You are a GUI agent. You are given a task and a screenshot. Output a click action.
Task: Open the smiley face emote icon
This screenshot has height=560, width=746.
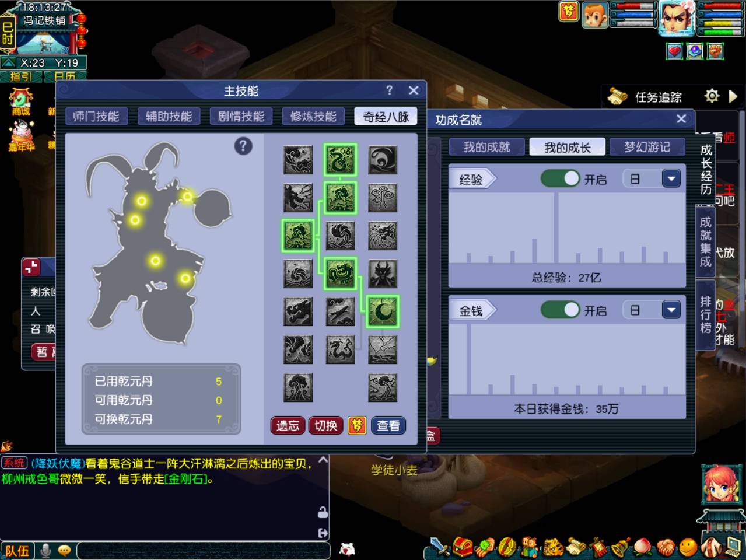[x=688, y=547]
